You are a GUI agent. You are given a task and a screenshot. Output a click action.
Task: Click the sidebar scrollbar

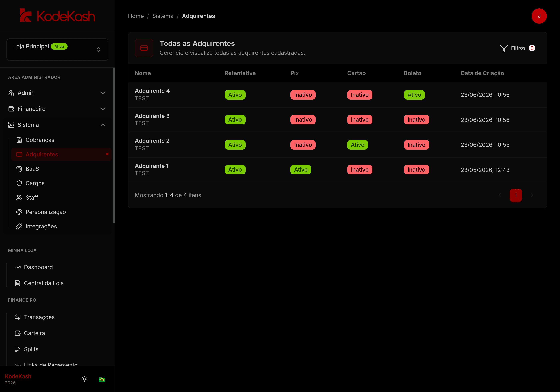tap(114, 145)
